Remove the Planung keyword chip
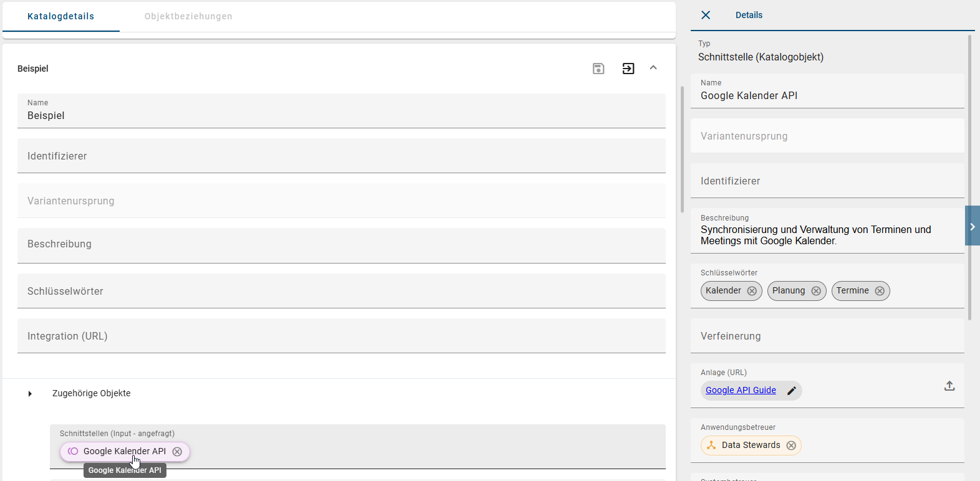The image size is (980, 481). [x=816, y=291]
